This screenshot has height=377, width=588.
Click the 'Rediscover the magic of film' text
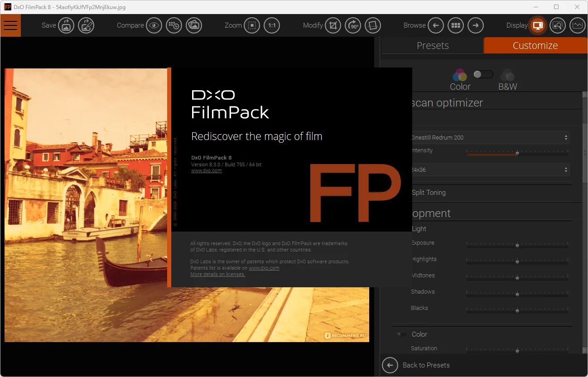[257, 136]
